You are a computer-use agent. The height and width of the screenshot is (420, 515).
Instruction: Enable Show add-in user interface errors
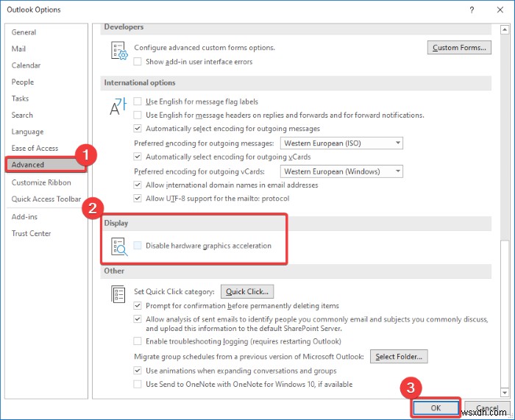138,61
